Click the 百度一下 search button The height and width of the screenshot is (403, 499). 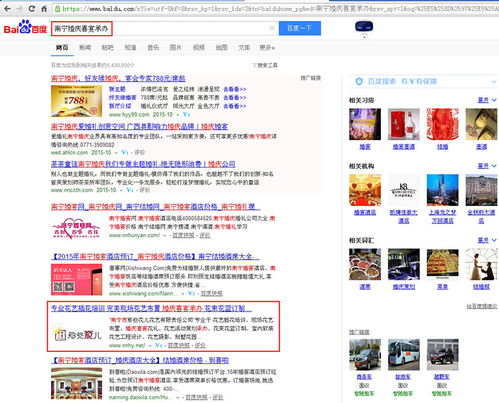[x=300, y=28]
